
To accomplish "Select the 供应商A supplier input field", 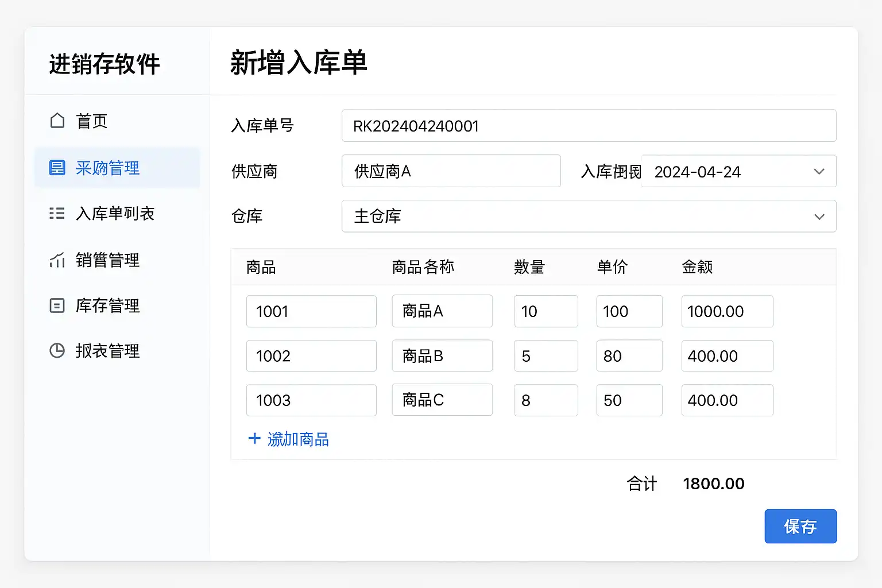I will (x=451, y=171).
